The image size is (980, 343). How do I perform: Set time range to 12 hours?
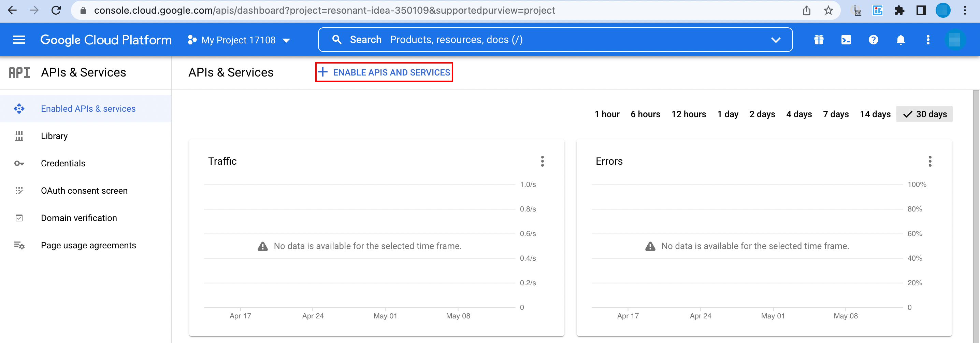coord(689,114)
